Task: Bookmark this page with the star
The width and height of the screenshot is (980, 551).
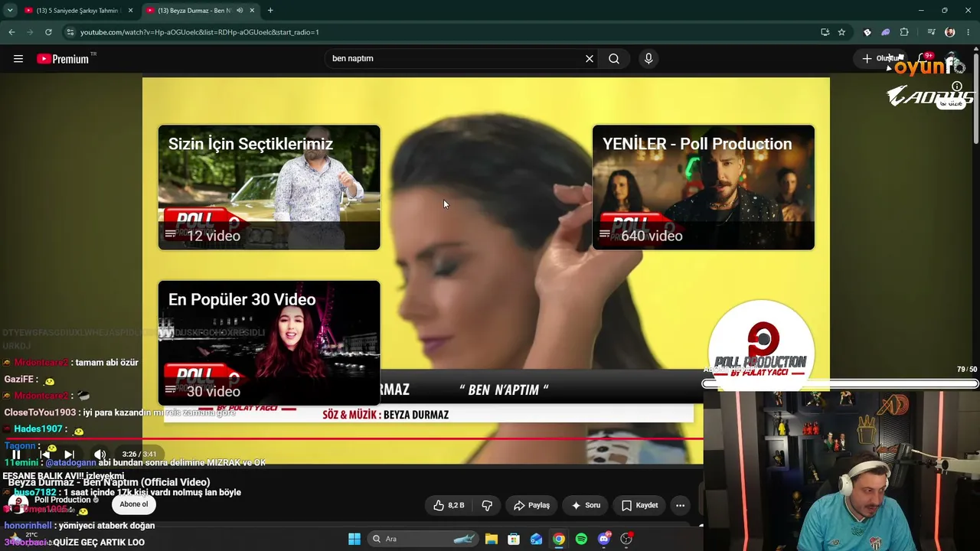Action: pos(841,32)
